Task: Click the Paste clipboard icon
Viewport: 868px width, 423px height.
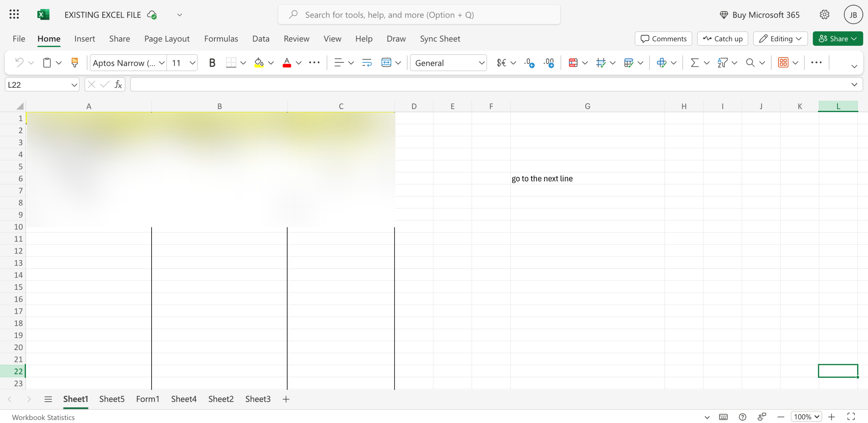Action: pyautogui.click(x=47, y=63)
